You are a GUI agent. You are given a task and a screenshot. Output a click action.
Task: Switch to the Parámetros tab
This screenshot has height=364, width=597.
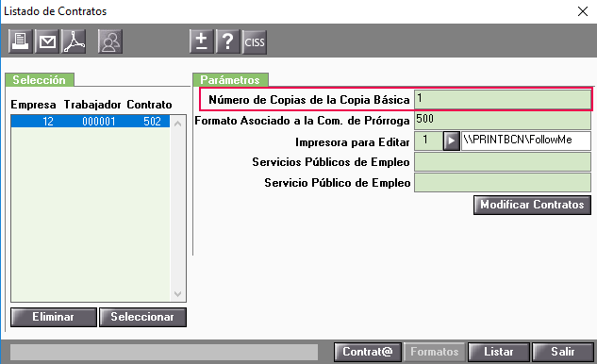tap(230, 80)
